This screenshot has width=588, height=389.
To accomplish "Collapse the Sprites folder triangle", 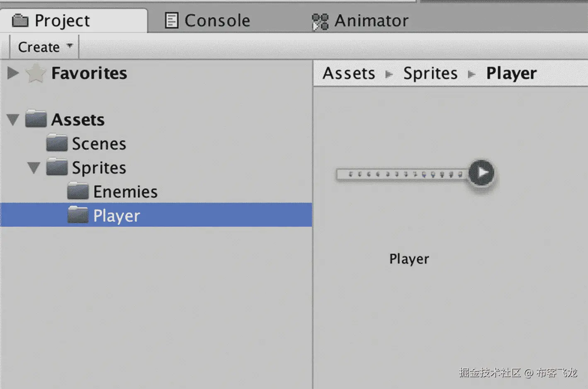I will (34, 168).
